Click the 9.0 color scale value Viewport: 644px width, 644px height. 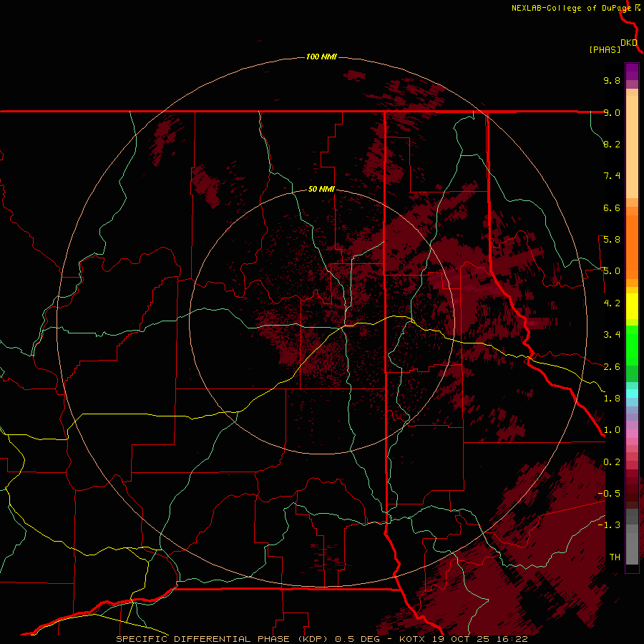pos(612,112)
